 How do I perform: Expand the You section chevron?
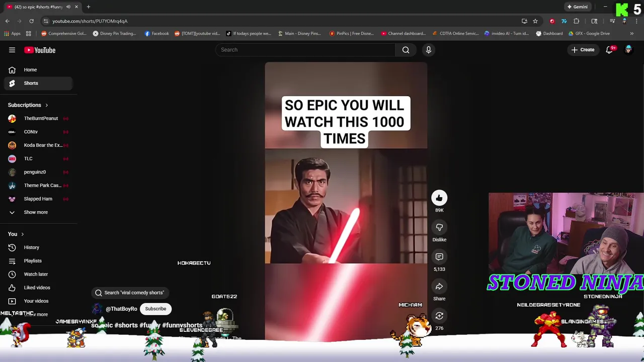point(22,234)
